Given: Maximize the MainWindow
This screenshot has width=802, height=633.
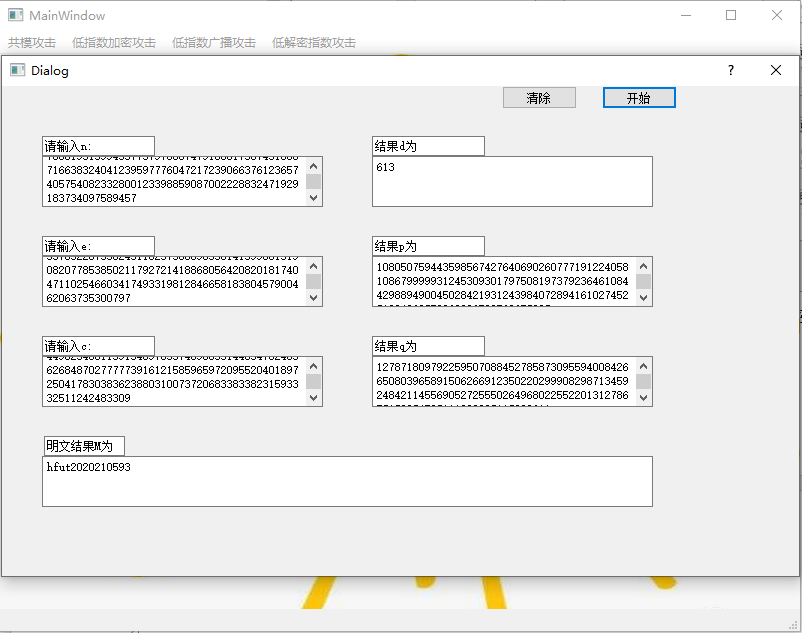Looking at the screenshot, I should (731, 15).
